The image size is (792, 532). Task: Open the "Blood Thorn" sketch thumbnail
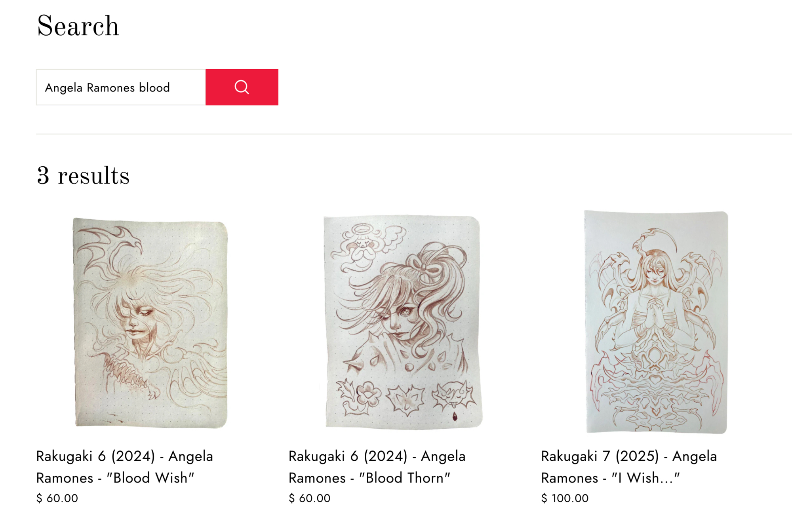(x=403, y=323)
